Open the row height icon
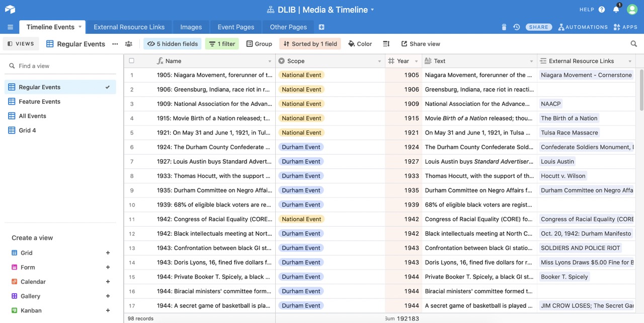This screenshot has width=644, height=323. tap(386, 44)
